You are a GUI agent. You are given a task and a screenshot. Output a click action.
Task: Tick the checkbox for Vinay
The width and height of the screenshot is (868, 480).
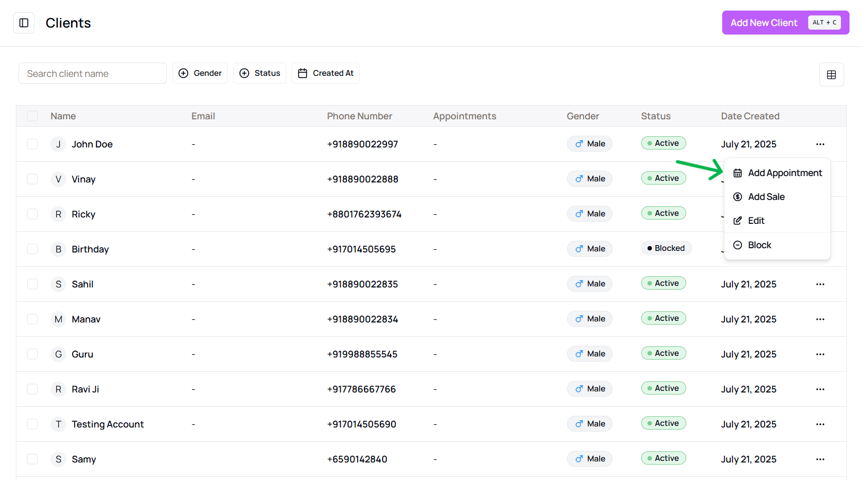(x=32, y=179)
